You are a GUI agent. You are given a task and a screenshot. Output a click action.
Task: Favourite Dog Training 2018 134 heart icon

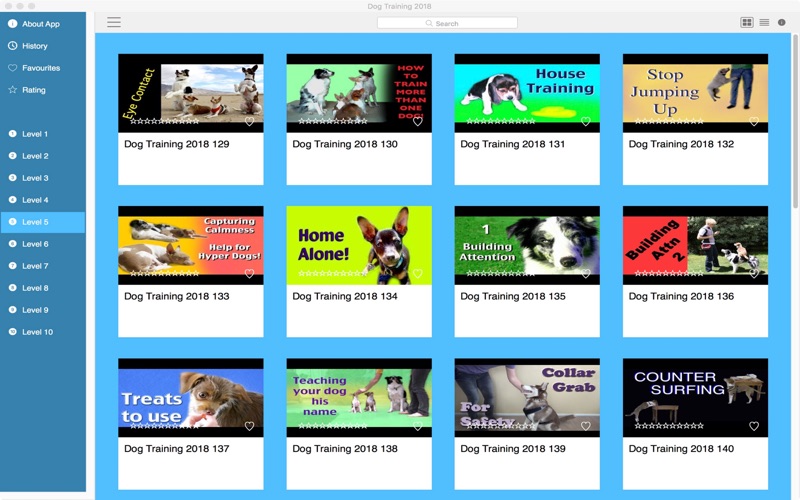(417, 273)
